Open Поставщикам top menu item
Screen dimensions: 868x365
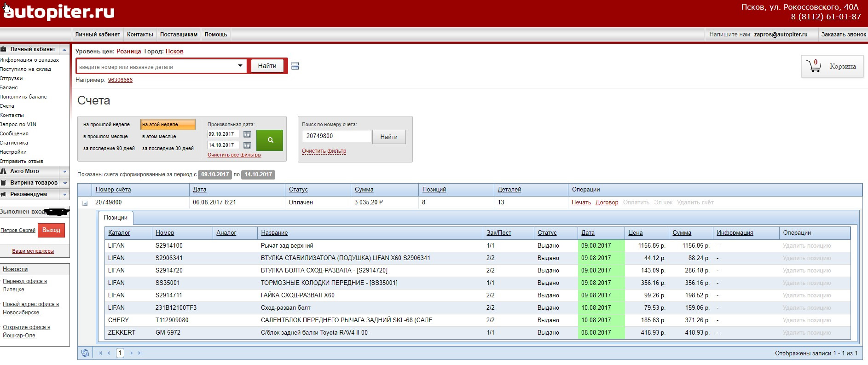point(179,35)
